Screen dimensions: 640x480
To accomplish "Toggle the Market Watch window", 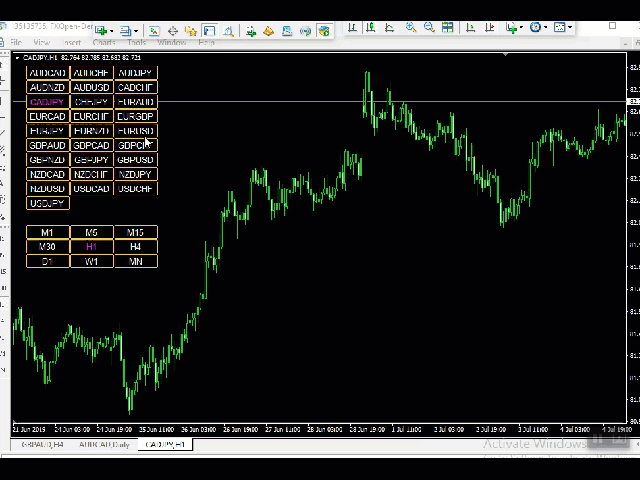I will (x=154, y=31).
